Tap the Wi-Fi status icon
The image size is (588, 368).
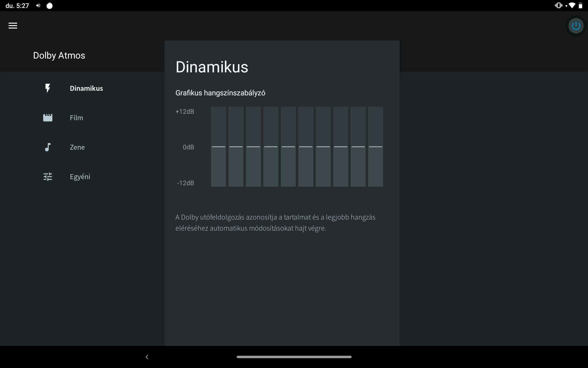pos(572,6)
